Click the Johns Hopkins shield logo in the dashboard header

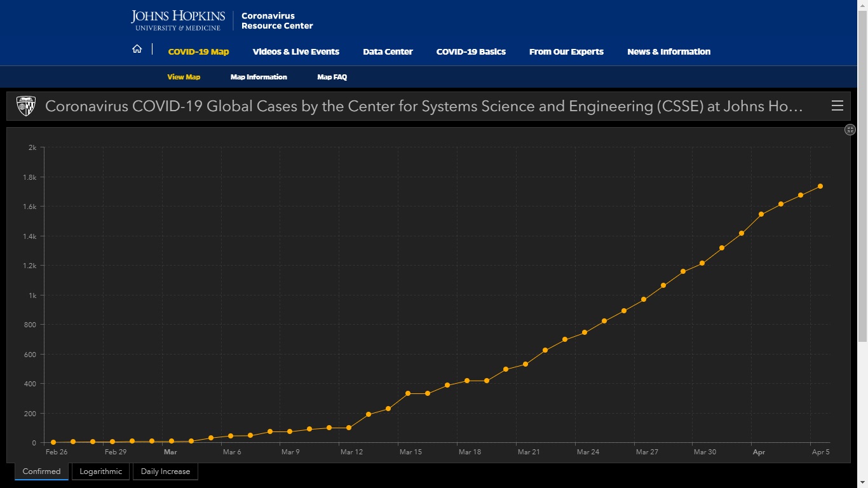click(x=26, y=106)
